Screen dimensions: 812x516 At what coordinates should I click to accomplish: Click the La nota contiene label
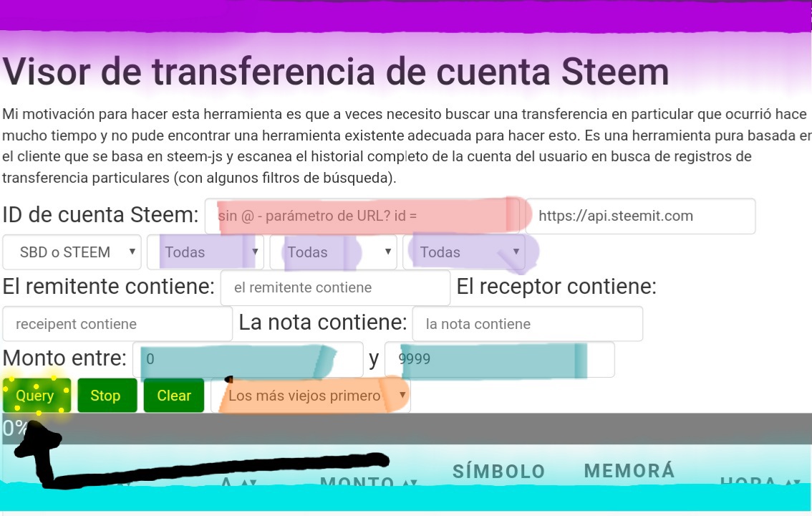323,322
